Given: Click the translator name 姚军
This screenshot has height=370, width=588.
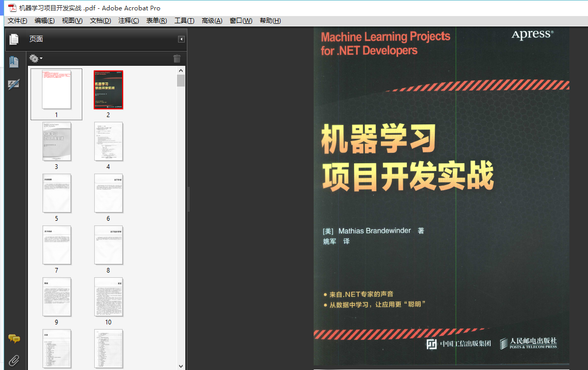Looking at the screenshot, I should coord(330,241).
